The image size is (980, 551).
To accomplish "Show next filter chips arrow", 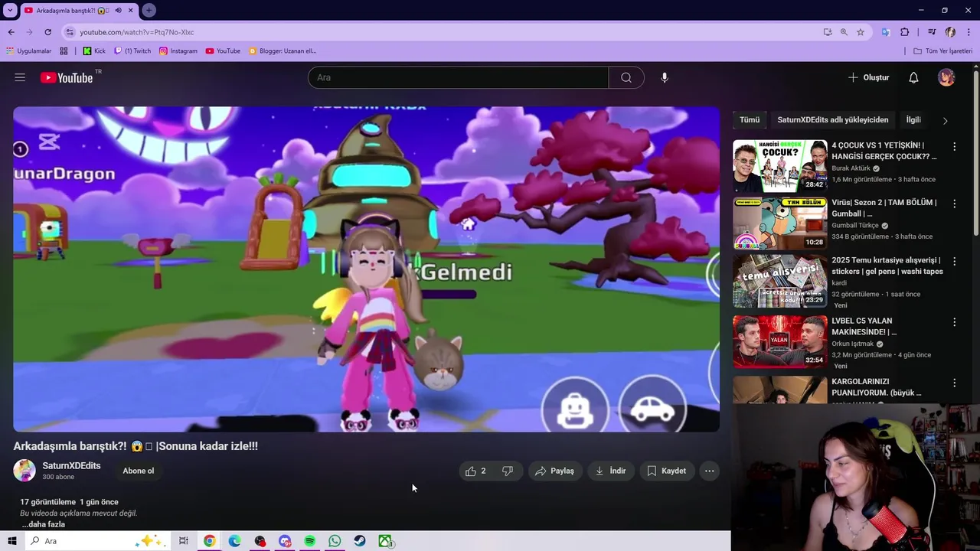I will click(945, 120).
